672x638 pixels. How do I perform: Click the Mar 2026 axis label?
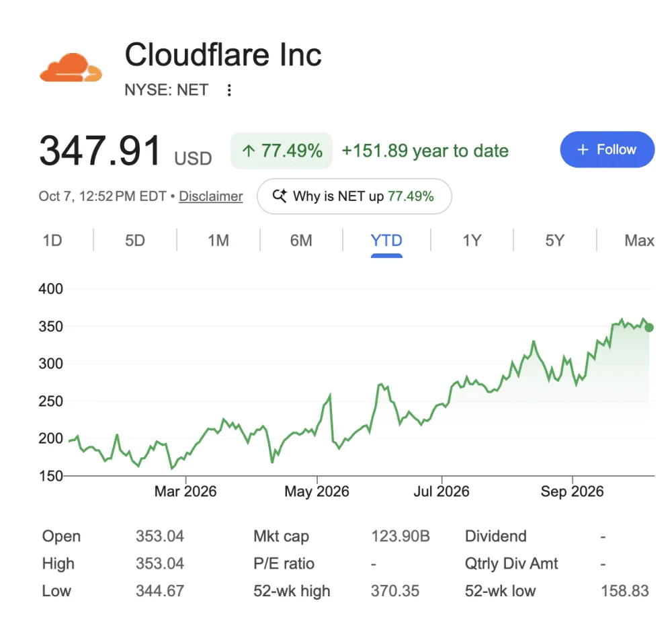[185, 491]
